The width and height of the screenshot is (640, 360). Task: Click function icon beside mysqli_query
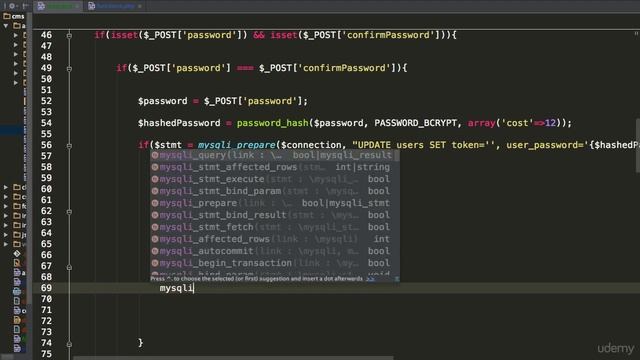tap(155, 155)
